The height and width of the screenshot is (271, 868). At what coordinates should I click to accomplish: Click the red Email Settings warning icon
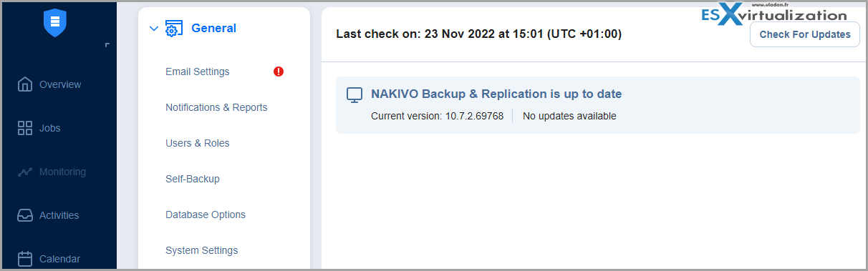pyautogui.click(x=279, y=72)
